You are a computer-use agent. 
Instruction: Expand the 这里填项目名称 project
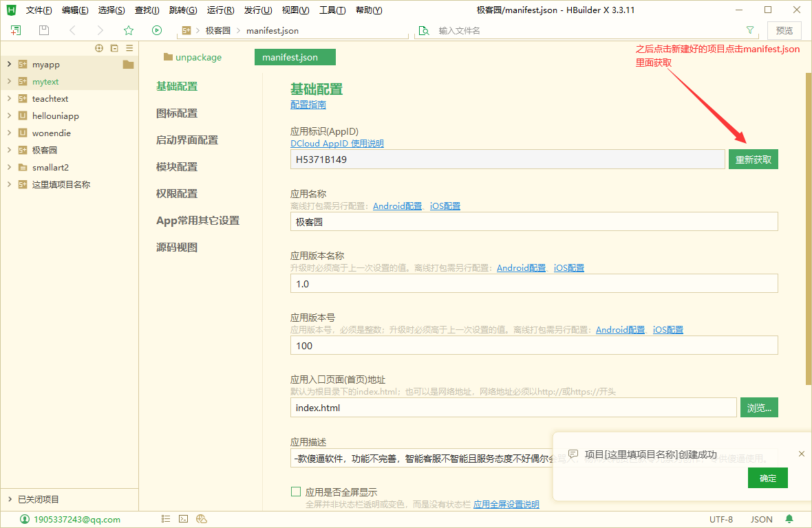coord(9,184)
